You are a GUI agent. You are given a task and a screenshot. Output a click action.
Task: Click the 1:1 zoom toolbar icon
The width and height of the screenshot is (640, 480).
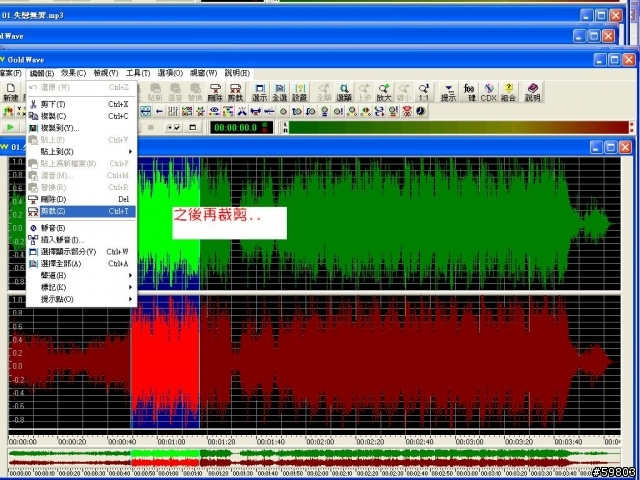pos(423,92)
